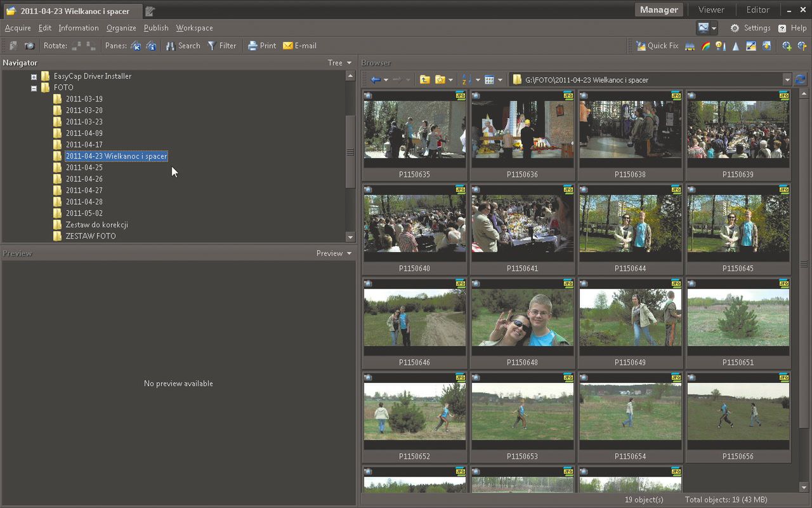Switch to the Manager tab
Image resolution: width=812 pixels, height=508 pixels.
[658, 10]
